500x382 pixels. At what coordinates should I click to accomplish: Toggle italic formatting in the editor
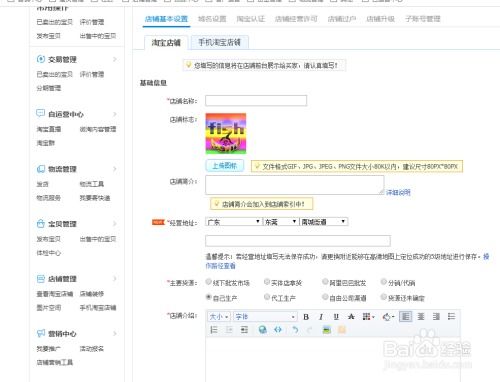[321, 317]
